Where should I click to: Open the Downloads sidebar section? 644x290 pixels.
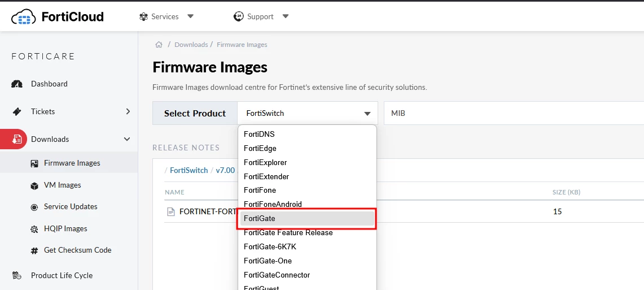(x=50, y=139)
